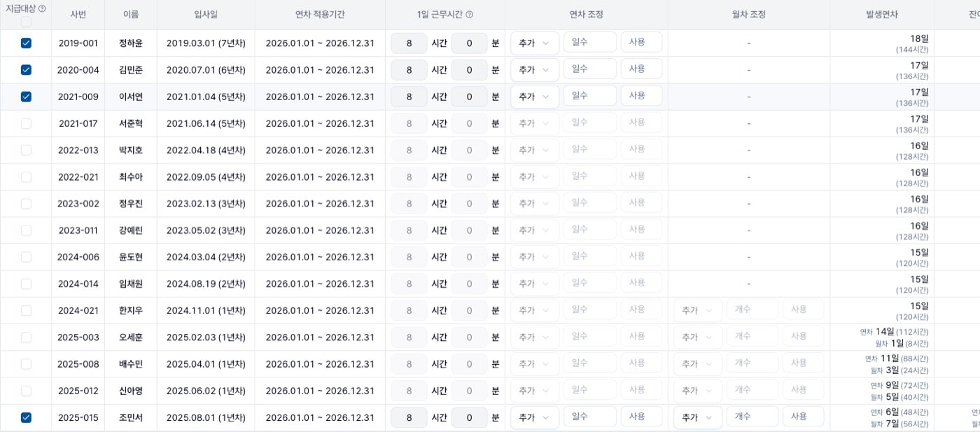
Task: Click 사용 in 김민준's 연차 조정
Action: coord(641,69)
